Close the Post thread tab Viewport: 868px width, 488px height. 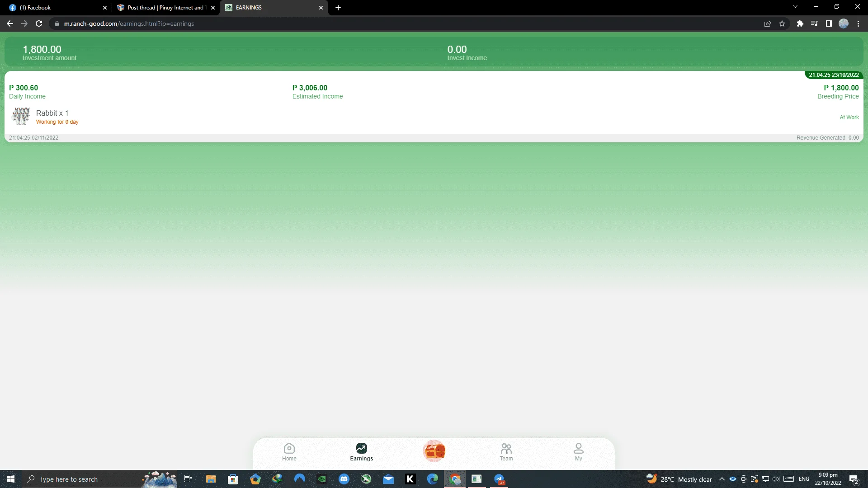[213, 8]
